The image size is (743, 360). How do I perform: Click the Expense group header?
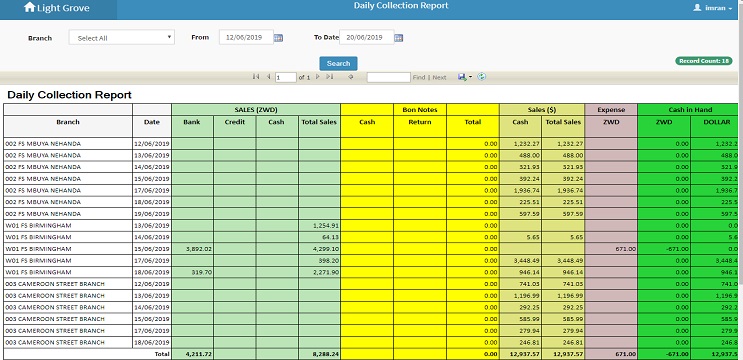(x=611, y=109)
